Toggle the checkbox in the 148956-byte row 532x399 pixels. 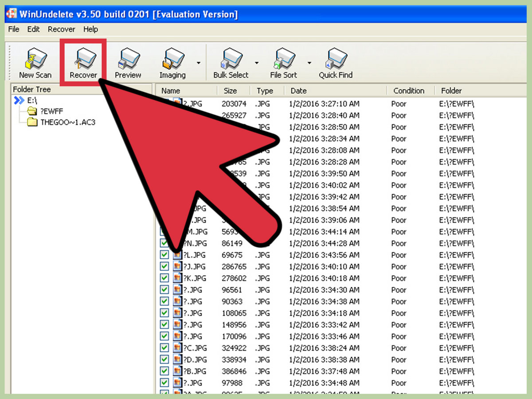(164, 325)
